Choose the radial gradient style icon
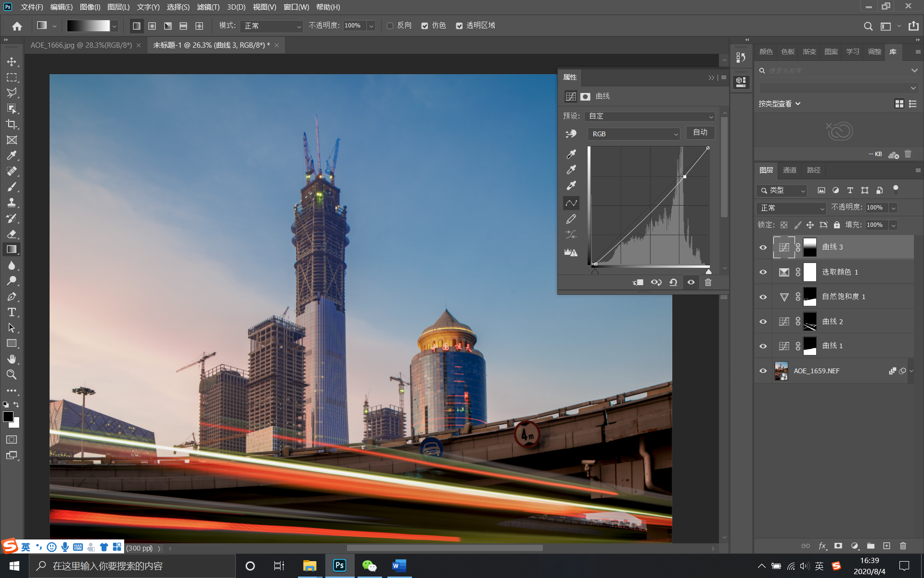 (152, 26)
